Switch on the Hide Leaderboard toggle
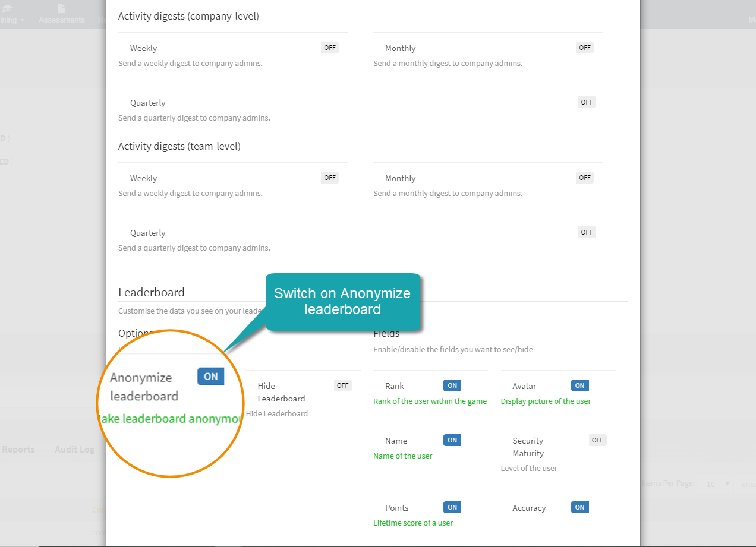 click(343, 385)
